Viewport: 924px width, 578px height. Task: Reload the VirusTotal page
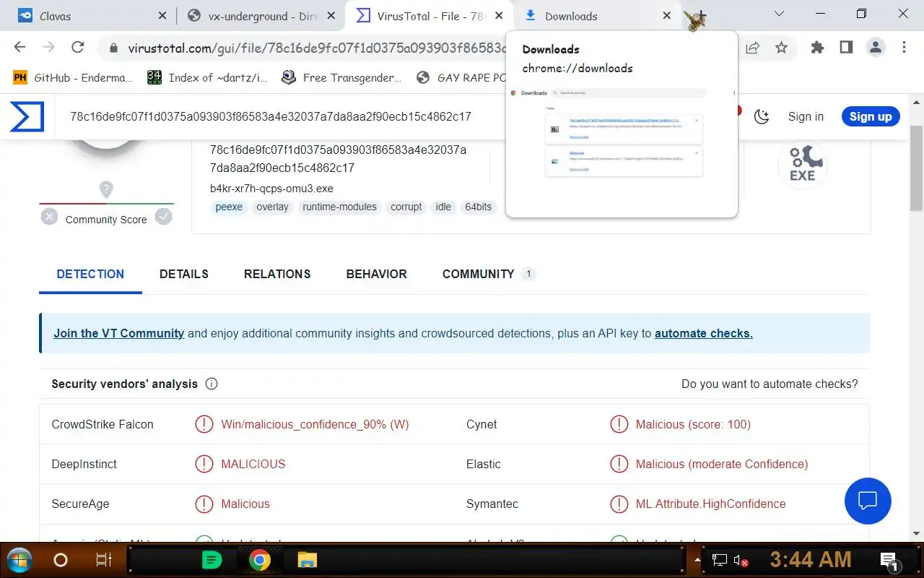pos(77,48)
